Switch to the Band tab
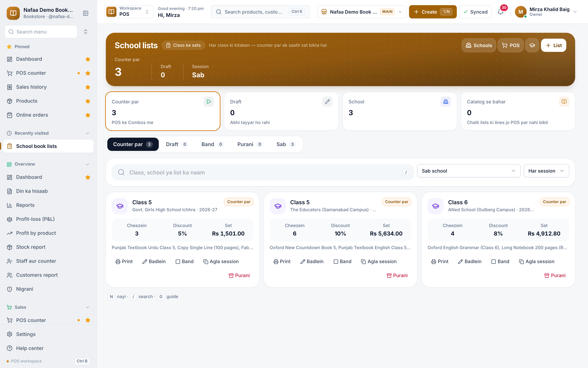Screen dimensions: 588x368 click(212, 144)
